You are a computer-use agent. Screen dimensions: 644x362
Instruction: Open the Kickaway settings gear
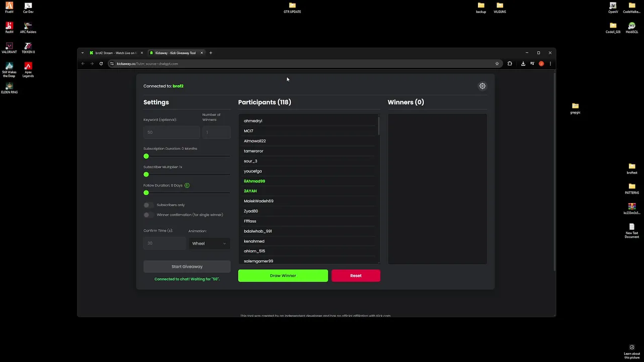[x=482, y=86]
